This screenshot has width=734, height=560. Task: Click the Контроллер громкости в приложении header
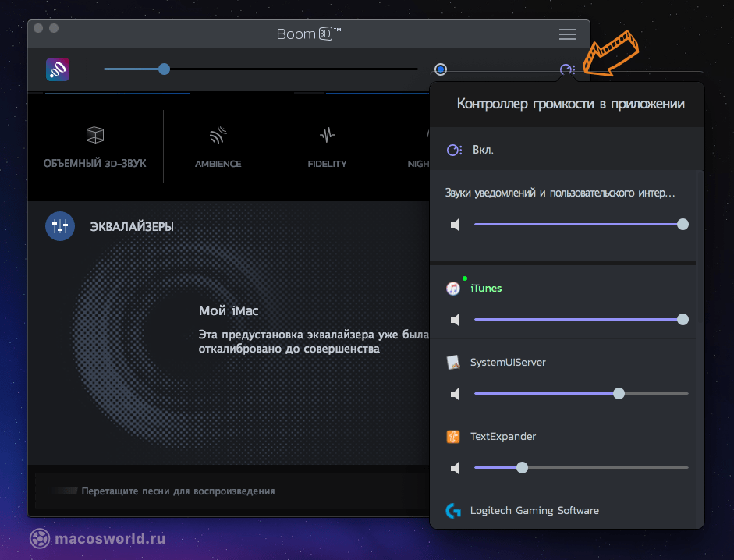(x=571, y=104)
